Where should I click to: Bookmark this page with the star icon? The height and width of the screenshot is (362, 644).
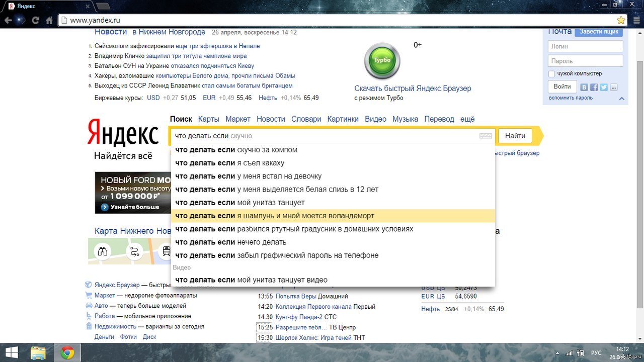tap(621, 20)
